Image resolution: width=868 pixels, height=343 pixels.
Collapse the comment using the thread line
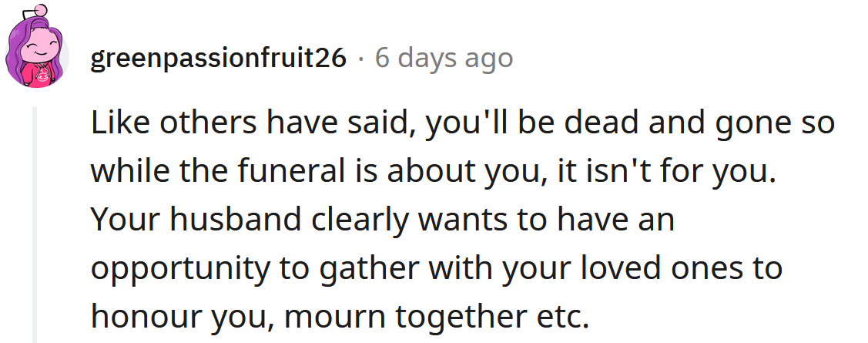34,224
